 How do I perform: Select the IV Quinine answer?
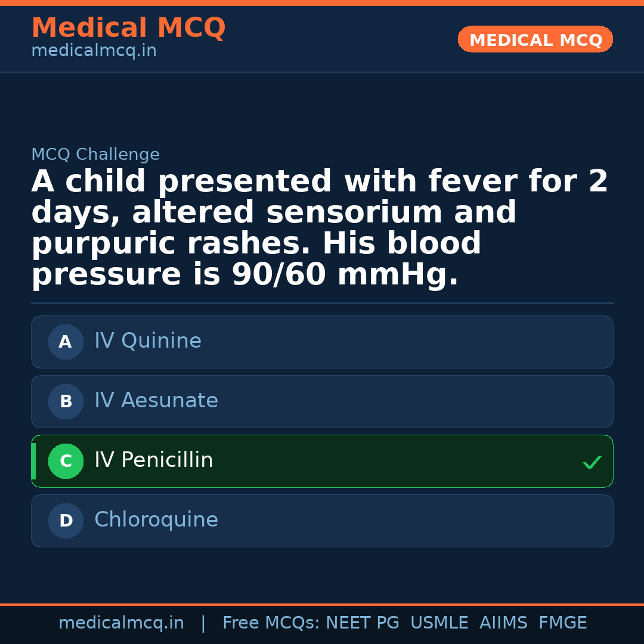click(x=148, y=341)
